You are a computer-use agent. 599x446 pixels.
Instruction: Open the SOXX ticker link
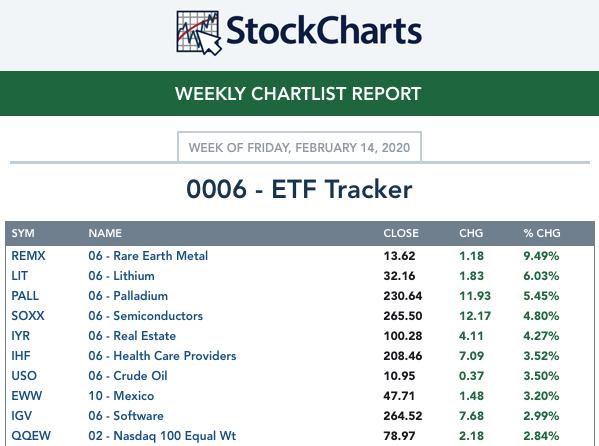tap(28, 316)
